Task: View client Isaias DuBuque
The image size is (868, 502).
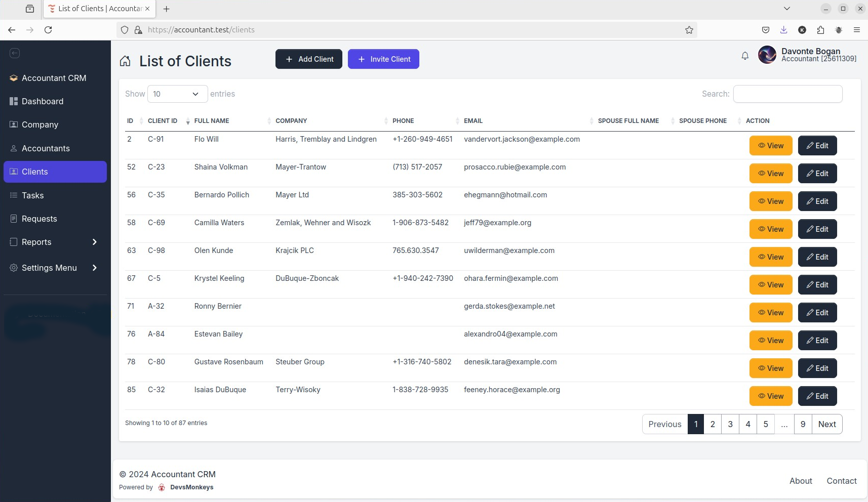Action: pyautogui.click(x=771, y=396)
